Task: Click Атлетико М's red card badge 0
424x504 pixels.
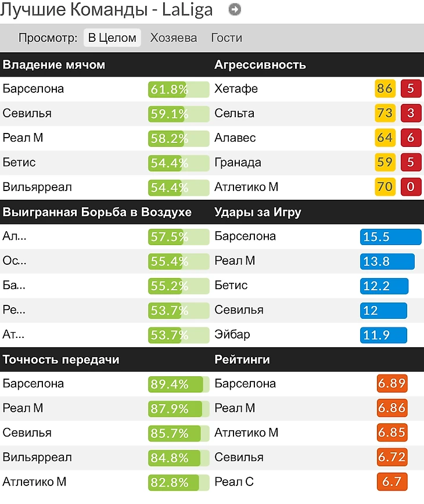Action: click(411, 187)
